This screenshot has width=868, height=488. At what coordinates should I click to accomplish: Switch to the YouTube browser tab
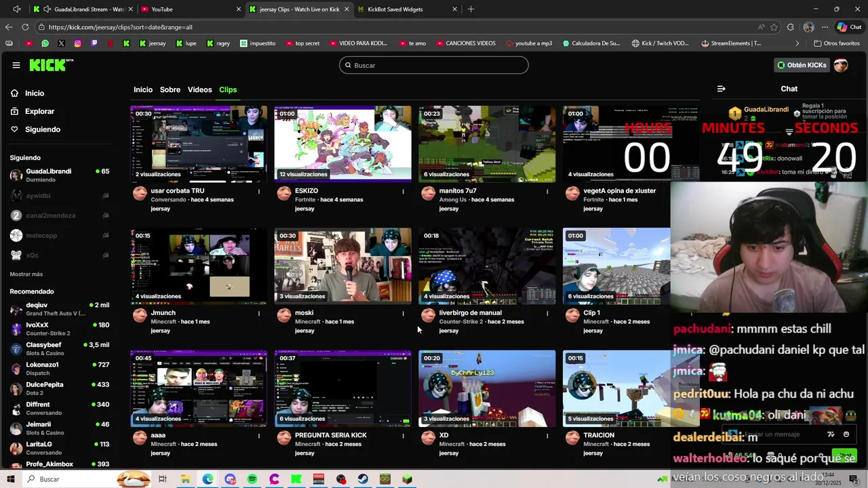(190, 9)
